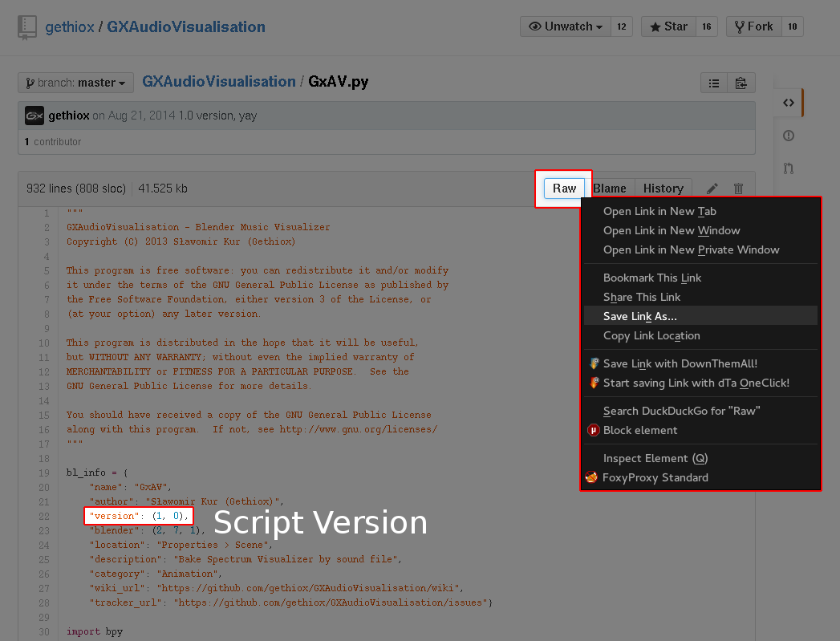
Task: Open the gethiox user link
Action: pyautogui.click(x=70, y=26)
